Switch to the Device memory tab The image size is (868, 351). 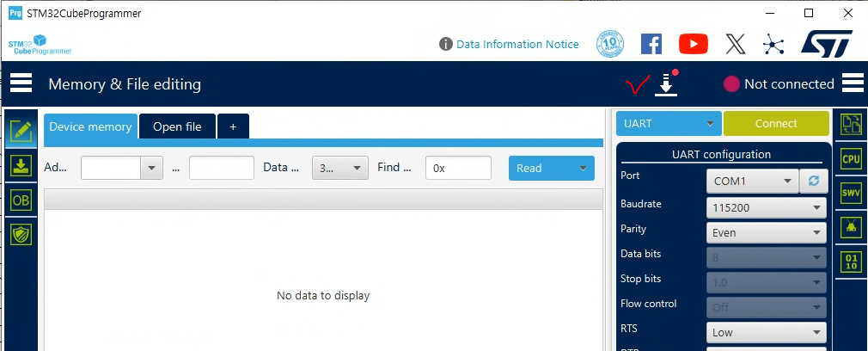pyautogui.click(x=90, y=126)
